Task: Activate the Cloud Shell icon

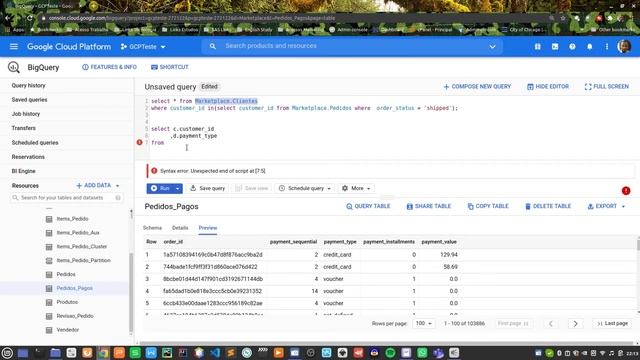Action: (x=555, y=47)
